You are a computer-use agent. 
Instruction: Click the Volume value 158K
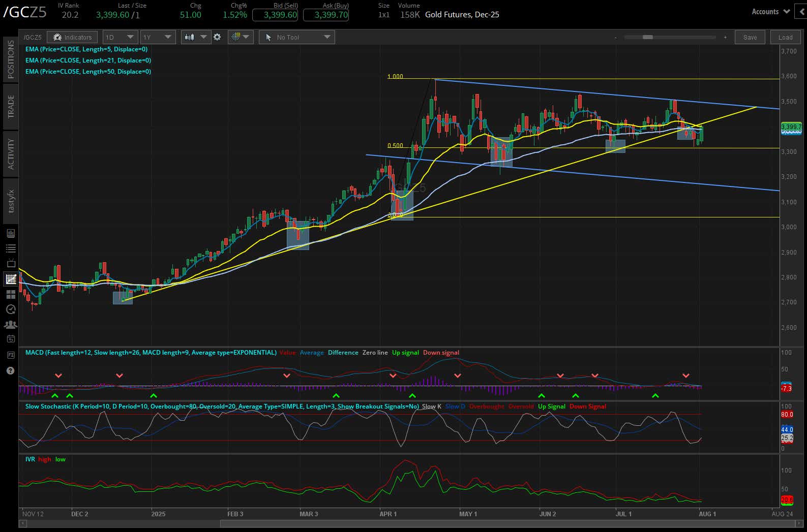pos(410,15)
